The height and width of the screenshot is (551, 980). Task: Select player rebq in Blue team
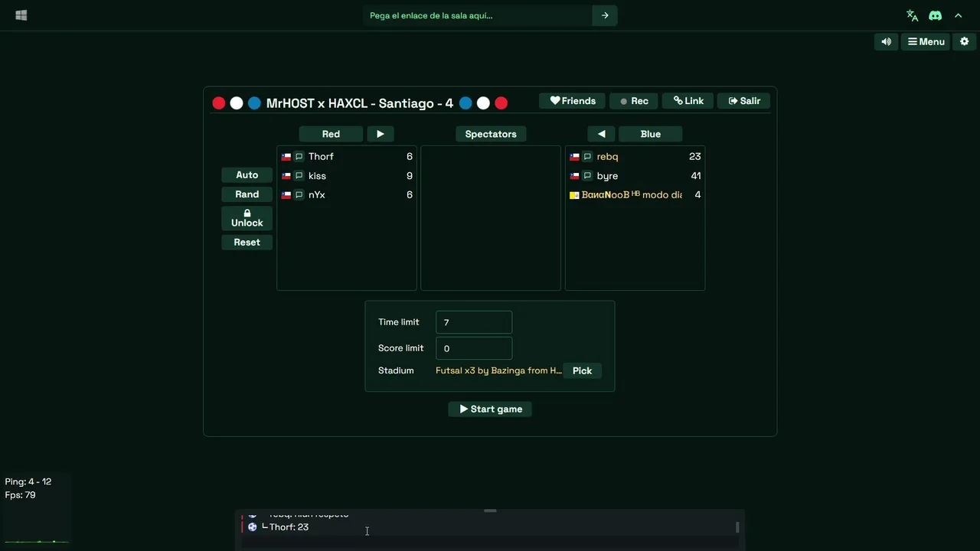point(635,156)
